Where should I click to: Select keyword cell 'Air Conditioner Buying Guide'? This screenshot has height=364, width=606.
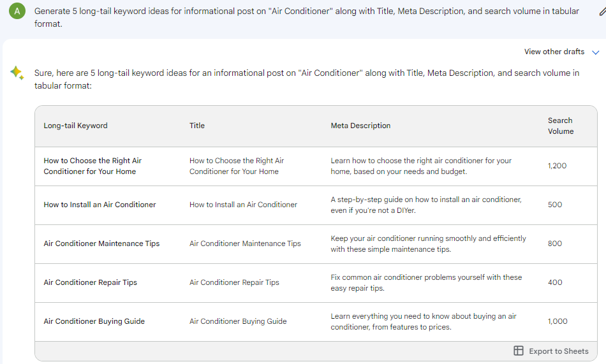(94, 321)
